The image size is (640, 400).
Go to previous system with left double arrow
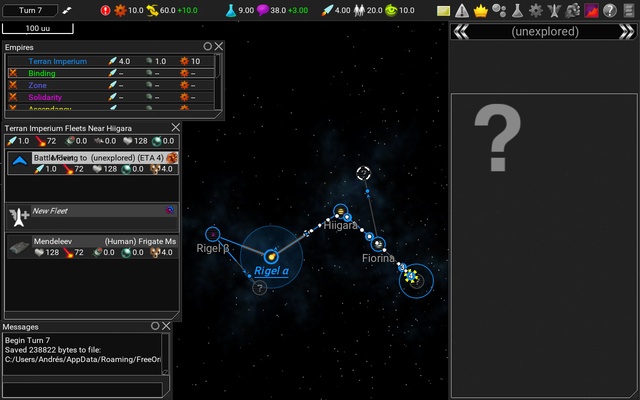point(461,31)
